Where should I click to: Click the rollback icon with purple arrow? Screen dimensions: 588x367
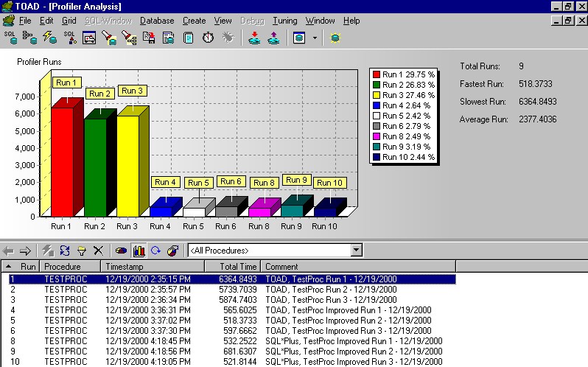click(x=273, y=38)
